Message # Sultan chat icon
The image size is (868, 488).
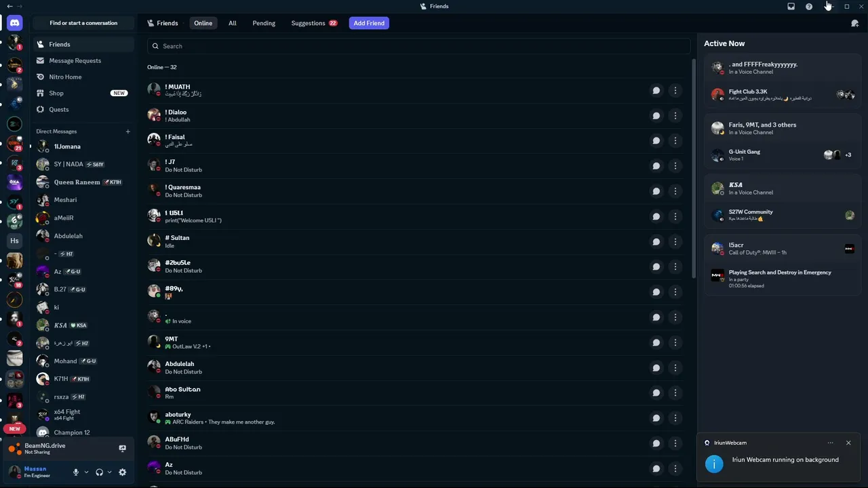[656, 242]
